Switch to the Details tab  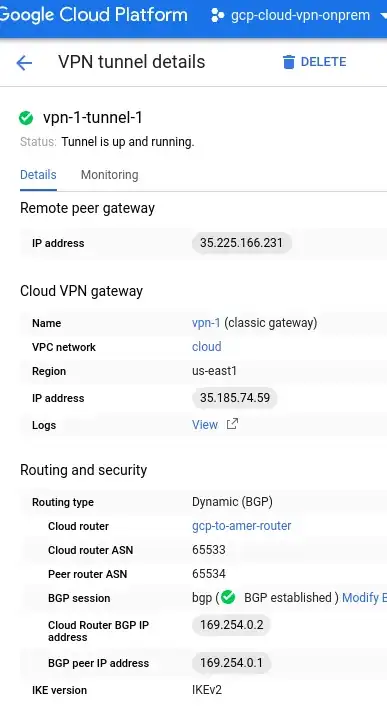[x=38, y=175]
